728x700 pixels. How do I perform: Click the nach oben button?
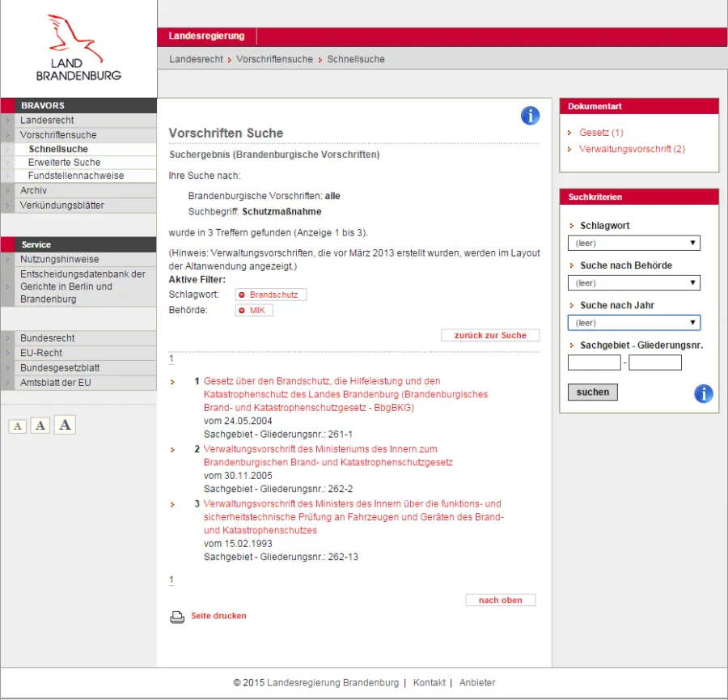[501, 600]
